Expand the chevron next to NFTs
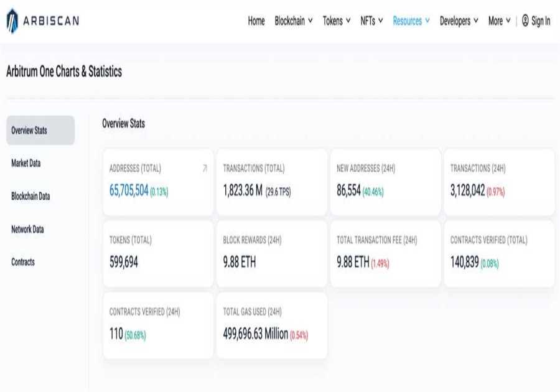 [380, 21]
